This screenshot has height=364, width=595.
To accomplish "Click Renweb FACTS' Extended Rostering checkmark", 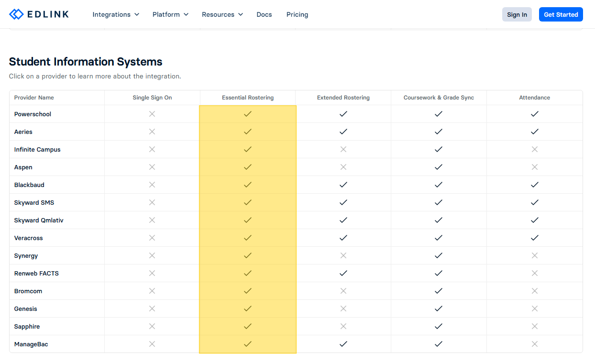I will tap(343, 273).
